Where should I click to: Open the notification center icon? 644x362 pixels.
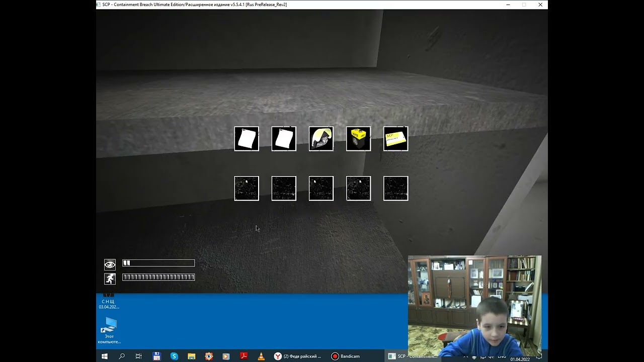[x=538, y=356]
